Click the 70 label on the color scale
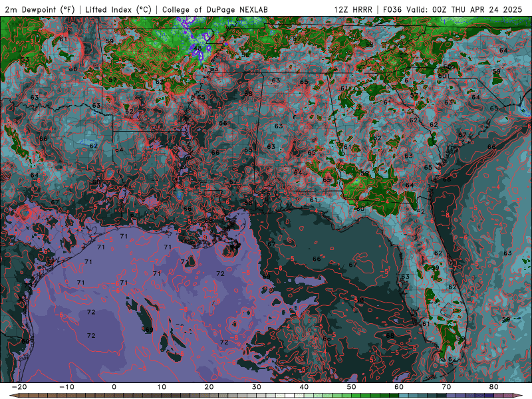 click(x=446, y=387)
